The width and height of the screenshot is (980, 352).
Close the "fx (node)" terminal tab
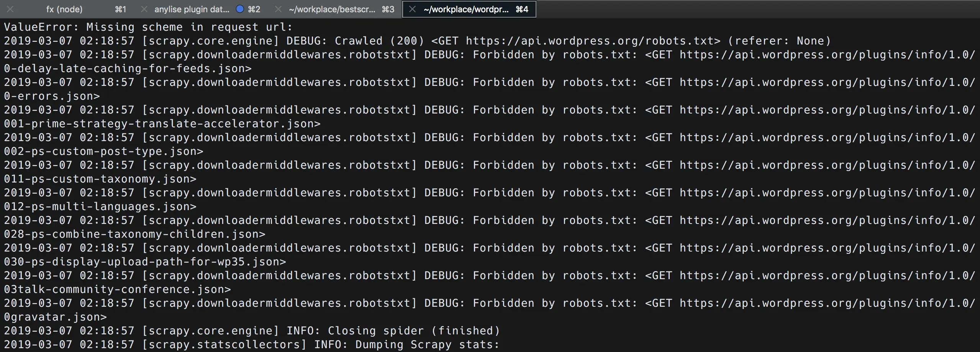[10, 9]
